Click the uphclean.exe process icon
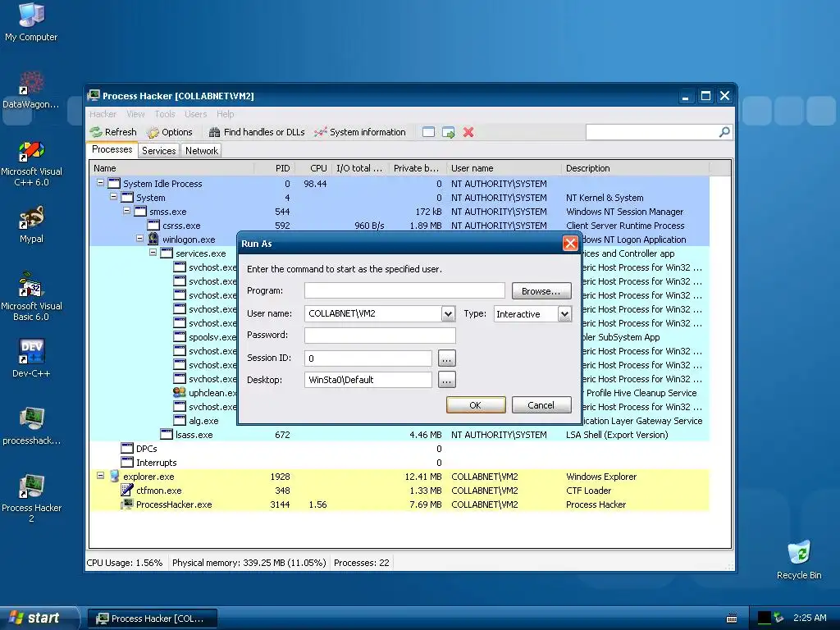This screenshot has width=840, height=630. tap(180, 392)
